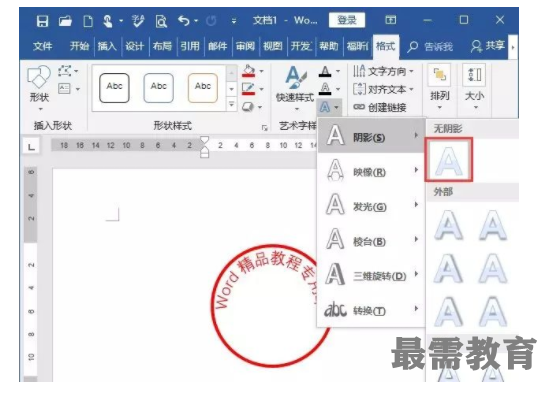Run spelling and grammar check icon

pos(138,21)
